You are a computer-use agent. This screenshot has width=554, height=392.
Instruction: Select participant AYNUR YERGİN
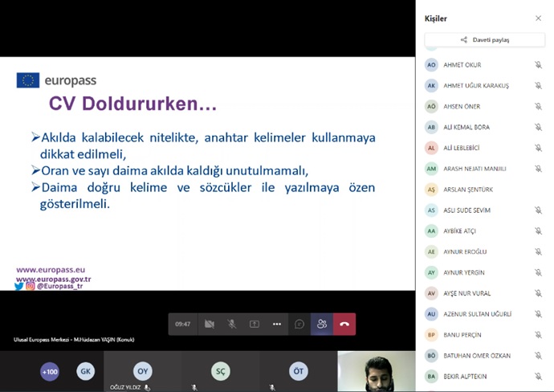[483, 272]
